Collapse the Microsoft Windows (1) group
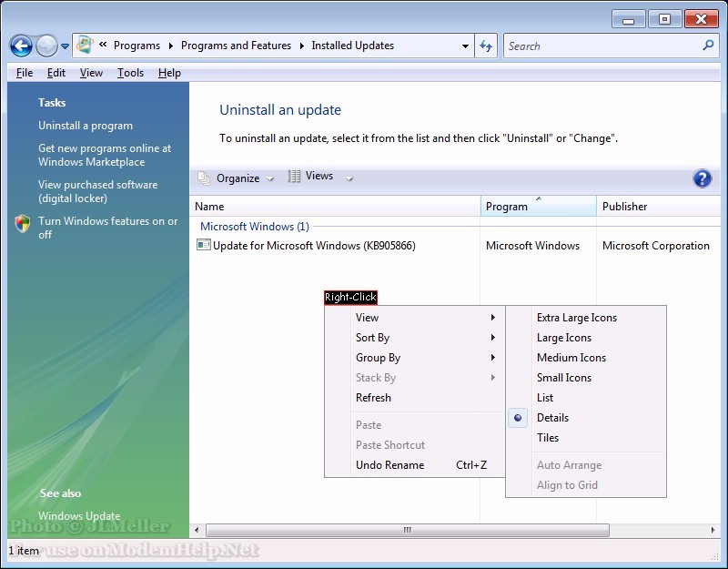 click(255, 226)
